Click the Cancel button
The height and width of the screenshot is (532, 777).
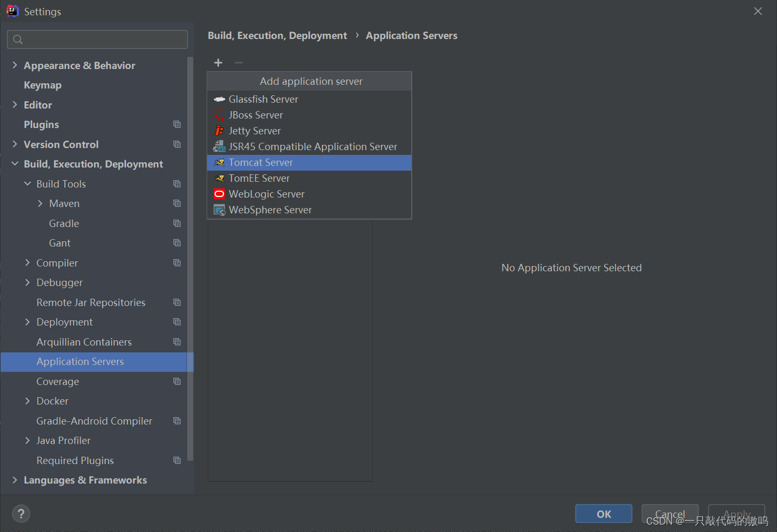(670, 514)
